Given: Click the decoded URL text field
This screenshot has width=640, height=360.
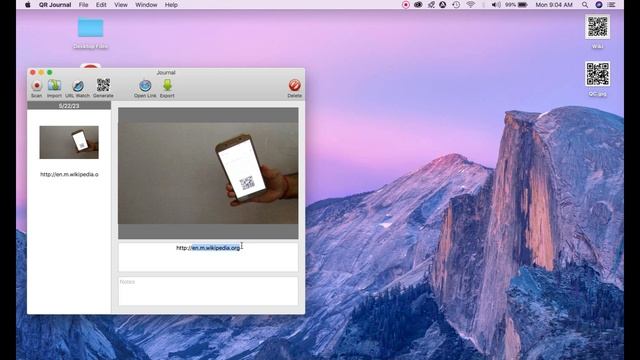Looking at the screenshot, I should coord(208,257).
